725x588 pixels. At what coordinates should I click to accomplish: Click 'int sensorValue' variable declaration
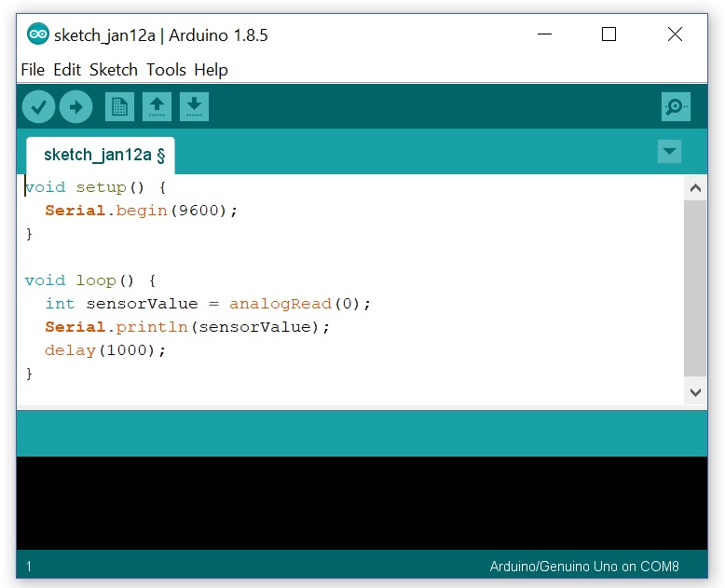[121, 304]
